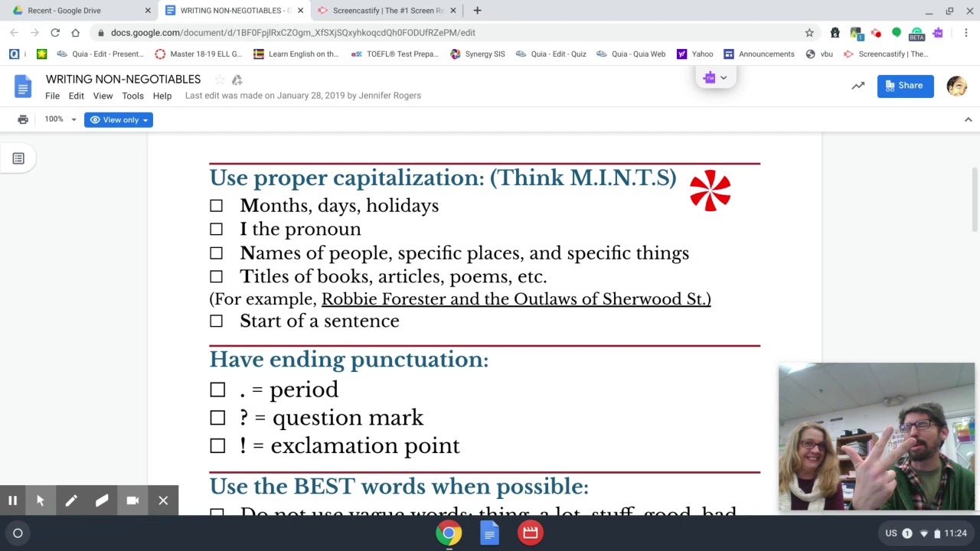This screenshot has width=980, height=551.
Task: Open the BETA extension icon
Action: tap(916, 34)
